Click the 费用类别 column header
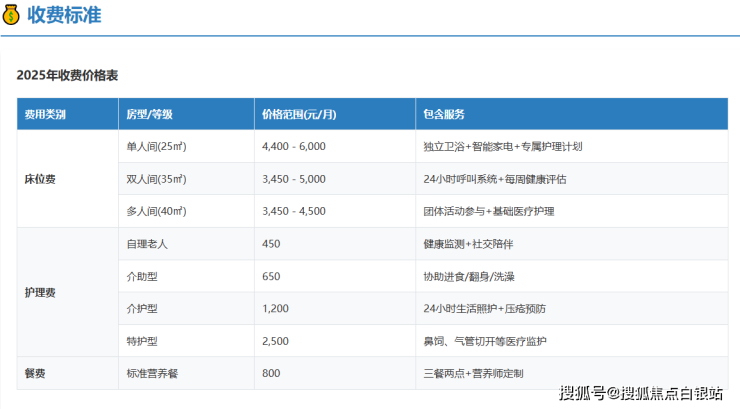Viewport: 740px width, 409px height. pyautogui.click(x=46, y=114)
